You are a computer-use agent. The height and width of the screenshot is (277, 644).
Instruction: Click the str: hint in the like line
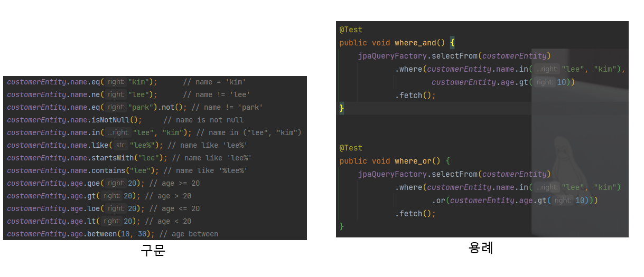pos(120,145)
